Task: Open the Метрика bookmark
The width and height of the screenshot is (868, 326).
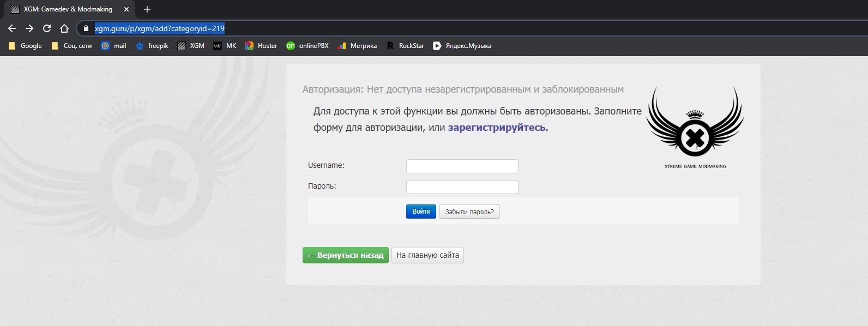Action: [357, 46]
